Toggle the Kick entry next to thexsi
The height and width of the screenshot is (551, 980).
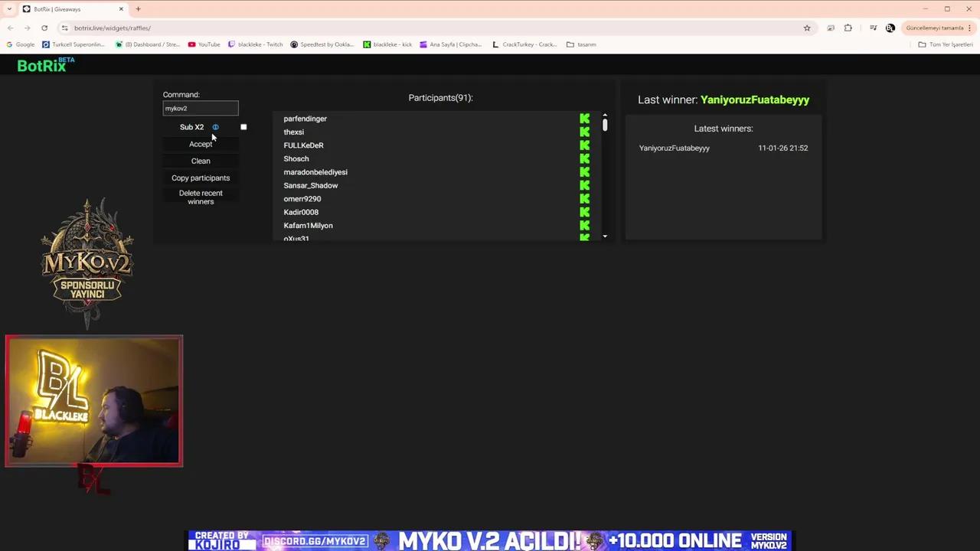(584, 132)
